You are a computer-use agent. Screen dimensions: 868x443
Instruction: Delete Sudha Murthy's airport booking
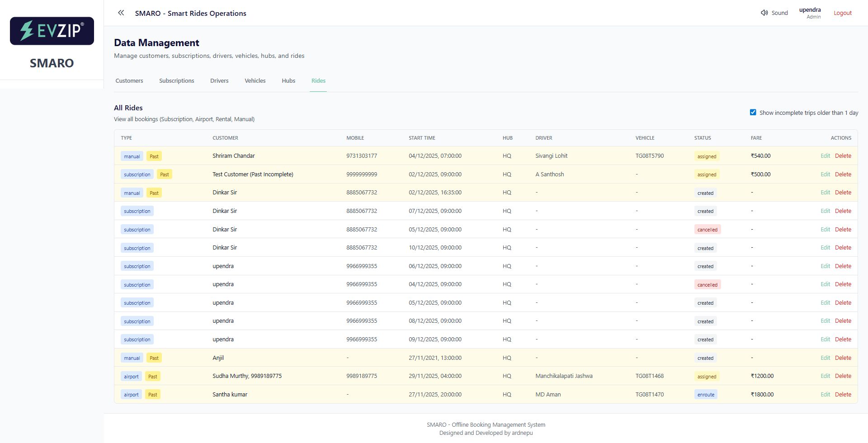point(843,376)
